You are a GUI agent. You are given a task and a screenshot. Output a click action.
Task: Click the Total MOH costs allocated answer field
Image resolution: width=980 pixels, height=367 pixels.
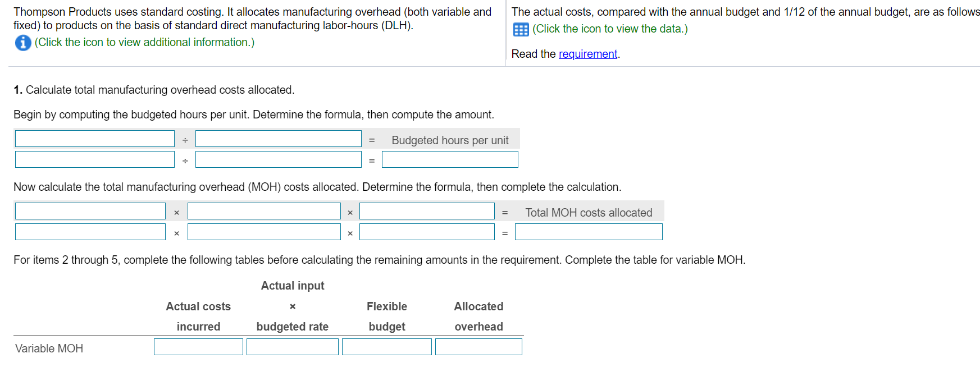[588, 231]
